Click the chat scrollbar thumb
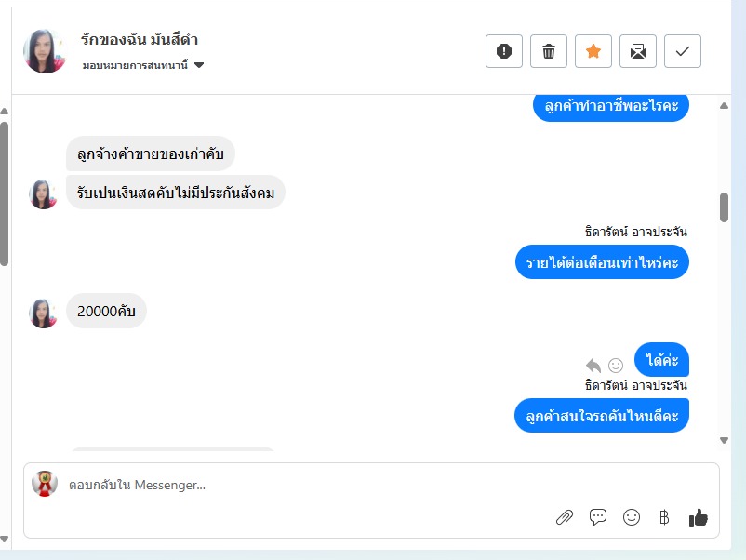This screenshot has height=560, width=746. (x=724, y=207)
